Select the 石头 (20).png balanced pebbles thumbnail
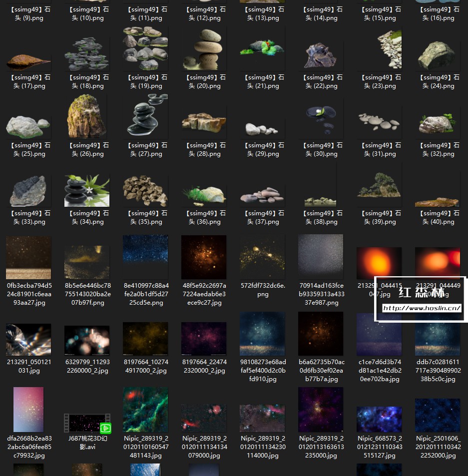 (204, 49)
